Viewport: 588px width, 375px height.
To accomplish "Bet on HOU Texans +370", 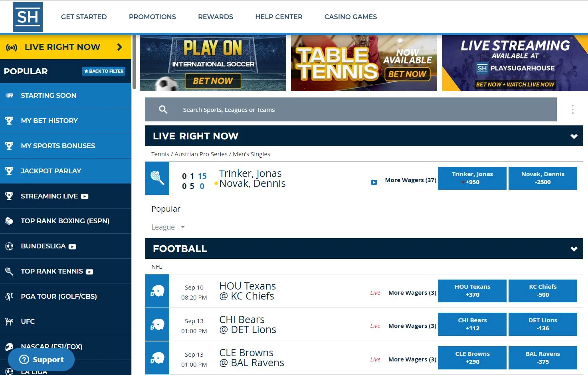I will coord(472,291).
